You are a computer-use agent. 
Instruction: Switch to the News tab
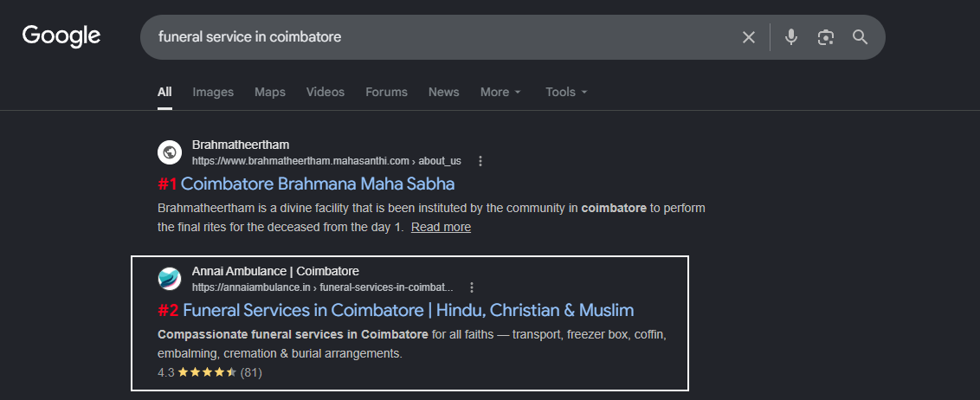click(444, 92)
